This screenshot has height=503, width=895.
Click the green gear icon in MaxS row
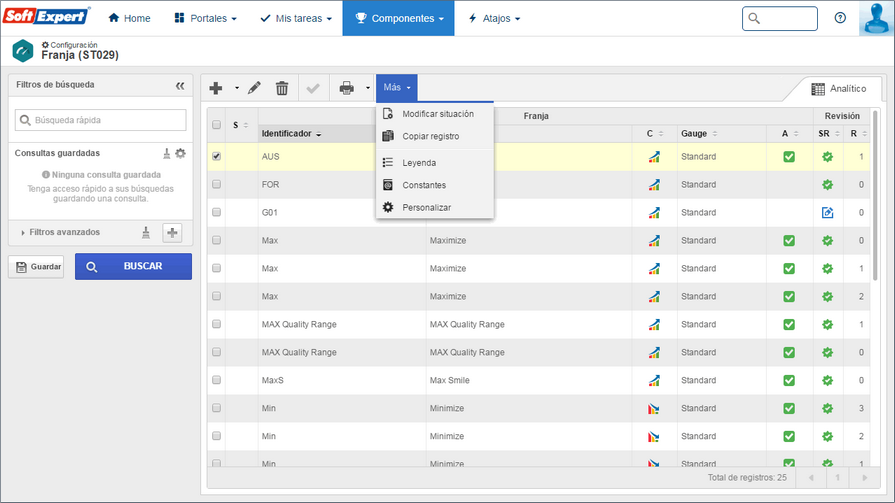828,380
